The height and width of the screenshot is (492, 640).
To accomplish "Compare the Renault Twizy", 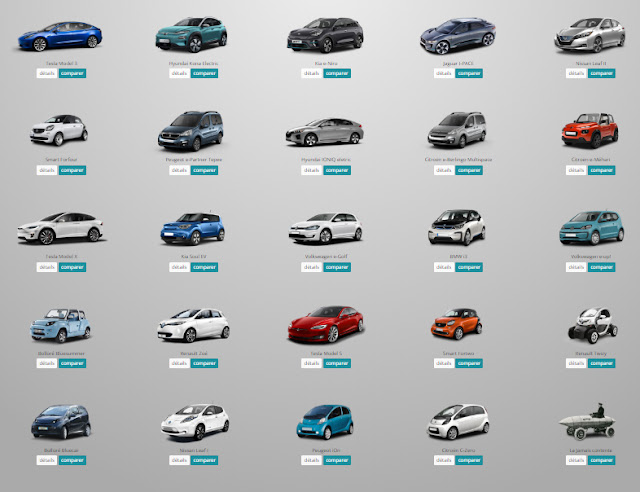I will 602,363.
